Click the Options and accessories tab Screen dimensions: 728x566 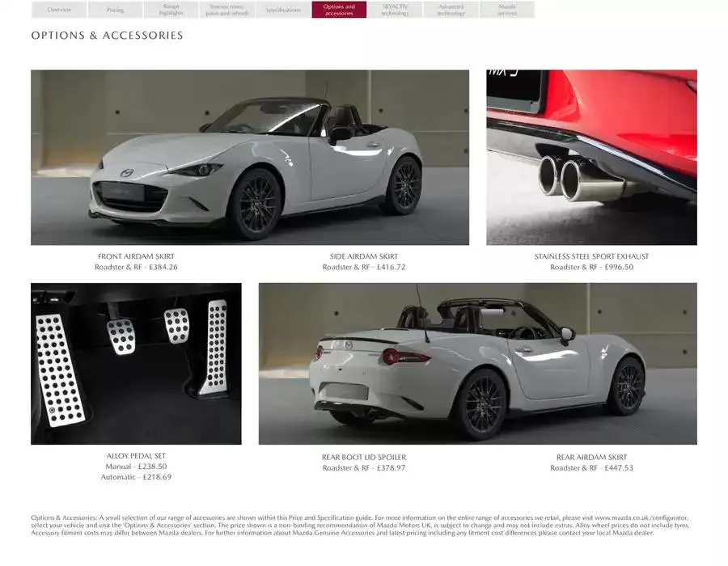[339, 10]
